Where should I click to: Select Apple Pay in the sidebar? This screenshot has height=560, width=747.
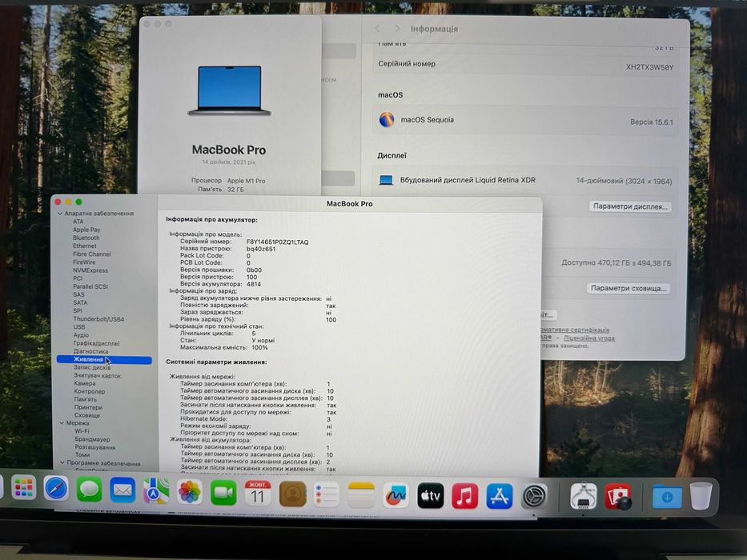pyautogui.click(x=86, y=230)
